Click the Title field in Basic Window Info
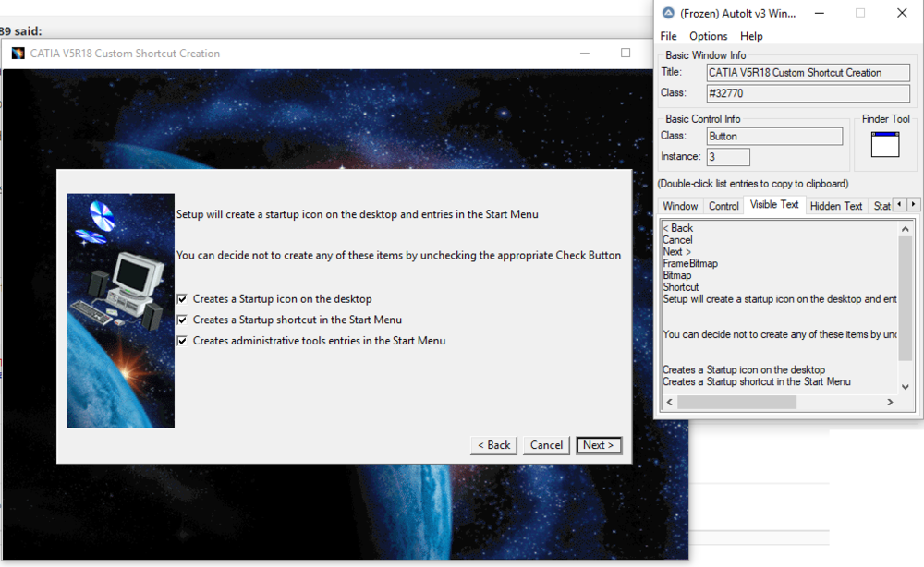 pos(808,72)
